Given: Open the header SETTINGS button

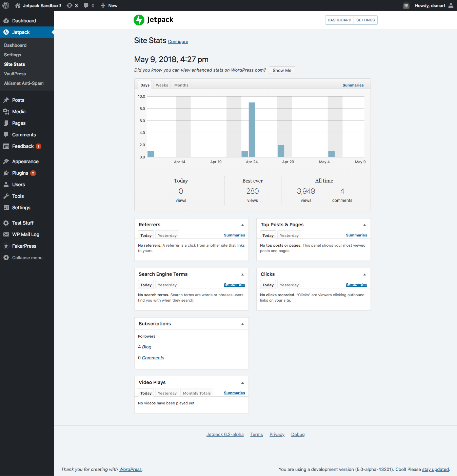Looking at the screenshot, I should [x=365, y=20].
